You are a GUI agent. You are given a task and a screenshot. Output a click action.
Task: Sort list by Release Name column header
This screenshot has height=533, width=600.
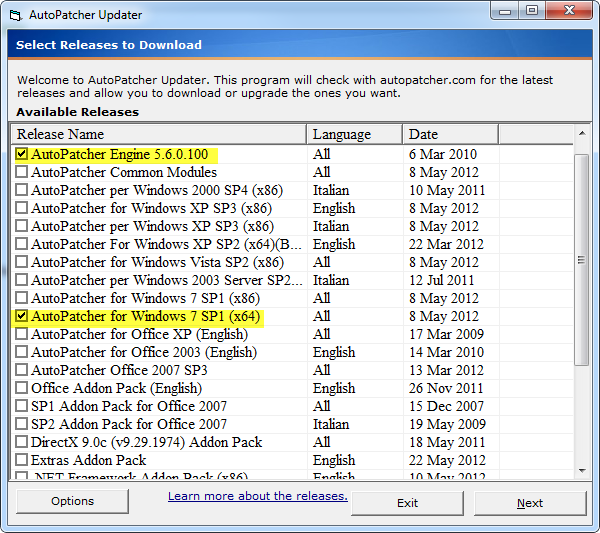(x=159, y=134)
